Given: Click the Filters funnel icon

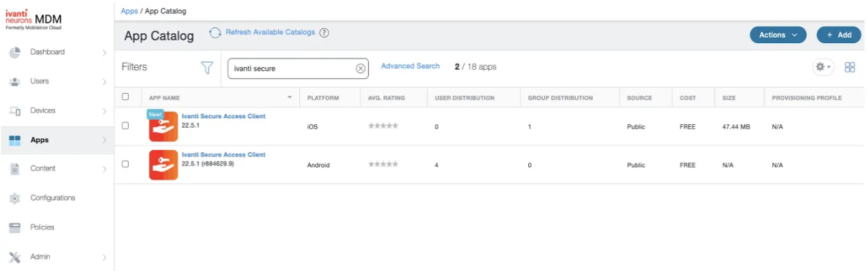Looking at the screenshot, I should 207,68.
